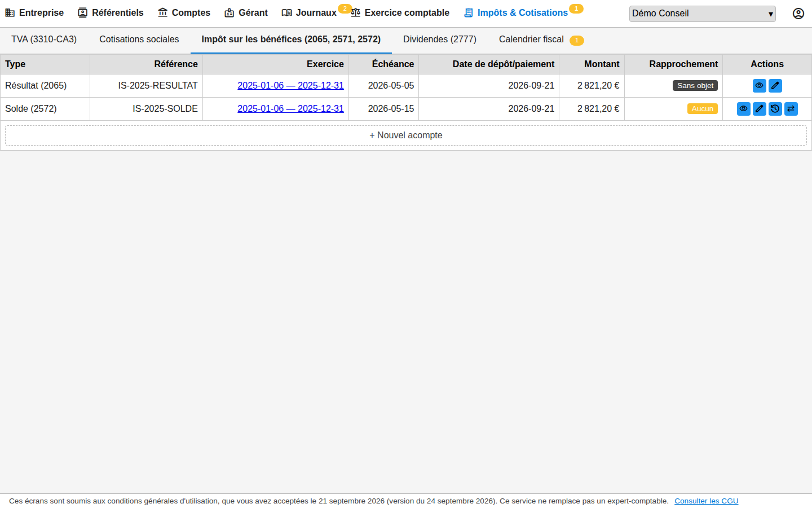Screen dimensions: 812x508
Task: Edit the Résultat (2065) row with pencil icon
Action: pyautogui.click(x=775, y=86)
